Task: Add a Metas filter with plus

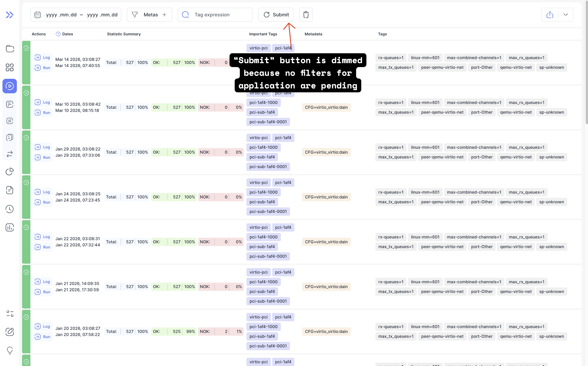Action: 165,15
